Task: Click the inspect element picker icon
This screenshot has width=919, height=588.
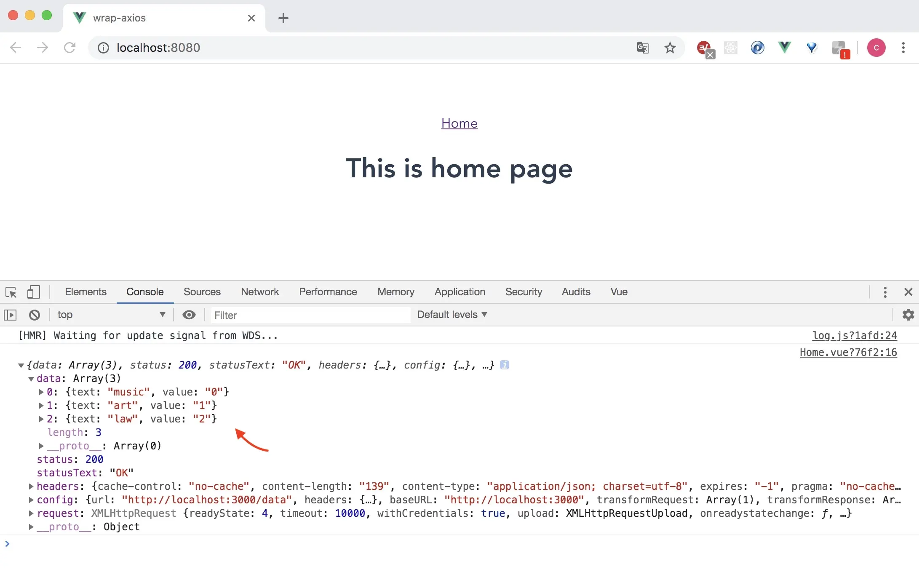Action: 11,292
